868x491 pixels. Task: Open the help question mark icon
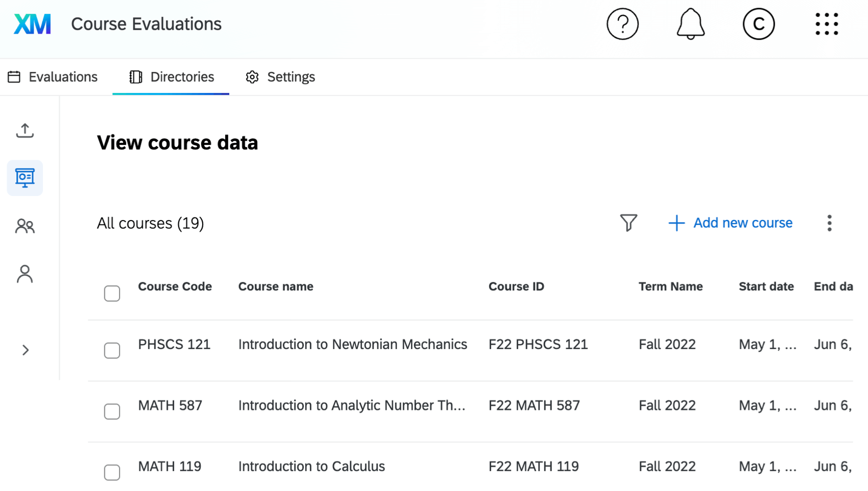coord(622,23)
